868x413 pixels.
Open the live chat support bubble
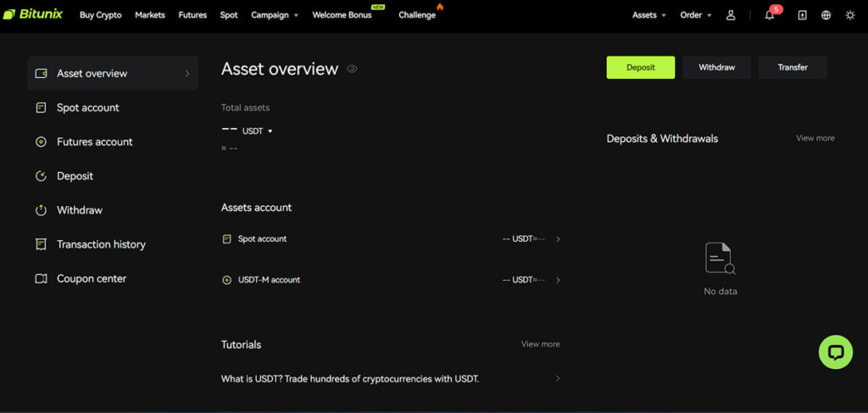click(835, 352)
